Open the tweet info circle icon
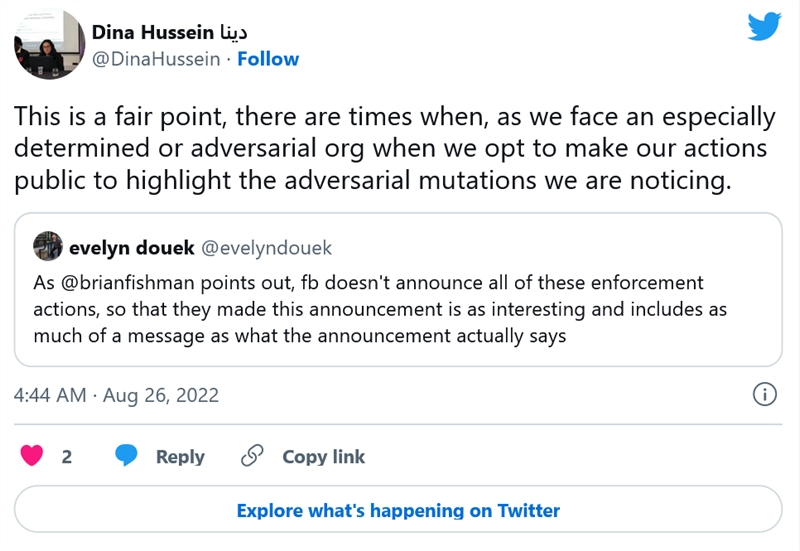 point(765,395)
